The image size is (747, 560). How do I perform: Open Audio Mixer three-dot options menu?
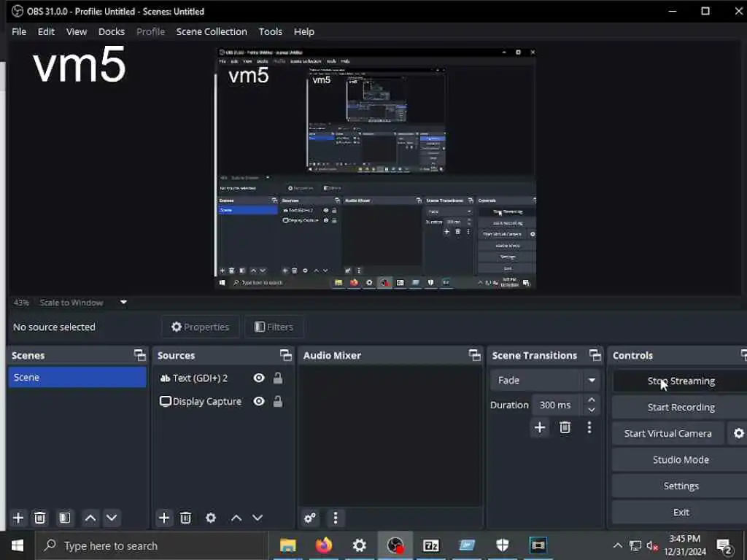336,518
